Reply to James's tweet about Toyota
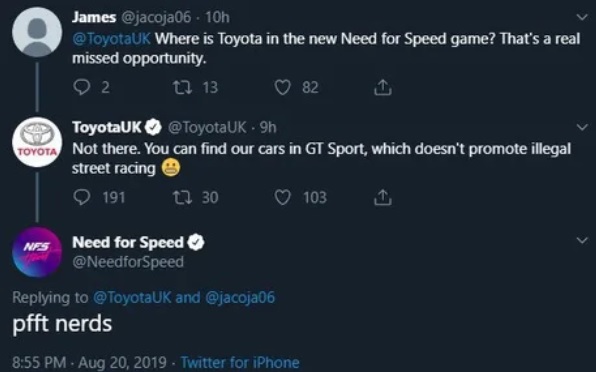The height and width of the screenshot is (372, 596). (81, 87)
